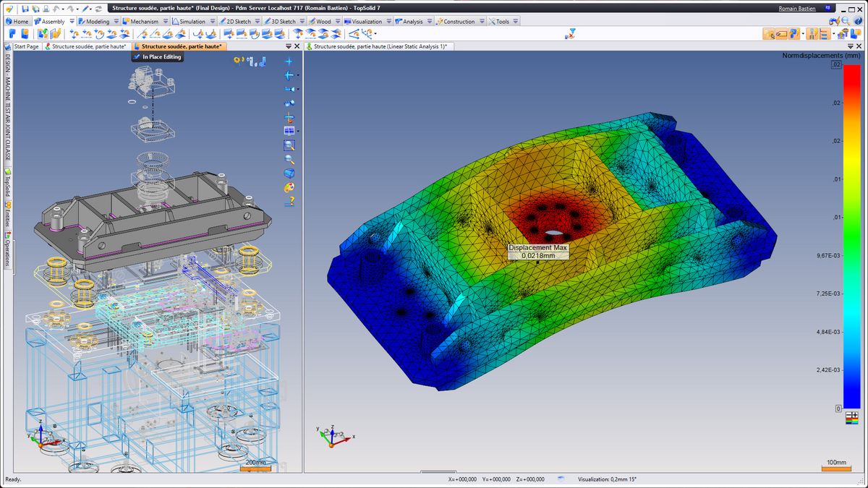This screenshot has width=868, height=488.
Task: Expand the Assembly tab dropdown arrow
Action: click(x=71, y=22)
